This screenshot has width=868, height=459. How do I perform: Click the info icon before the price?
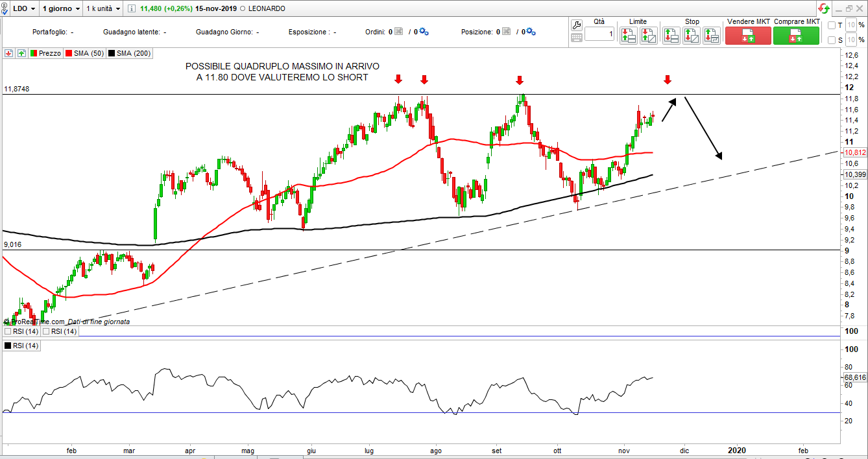(x=132, y=9)
